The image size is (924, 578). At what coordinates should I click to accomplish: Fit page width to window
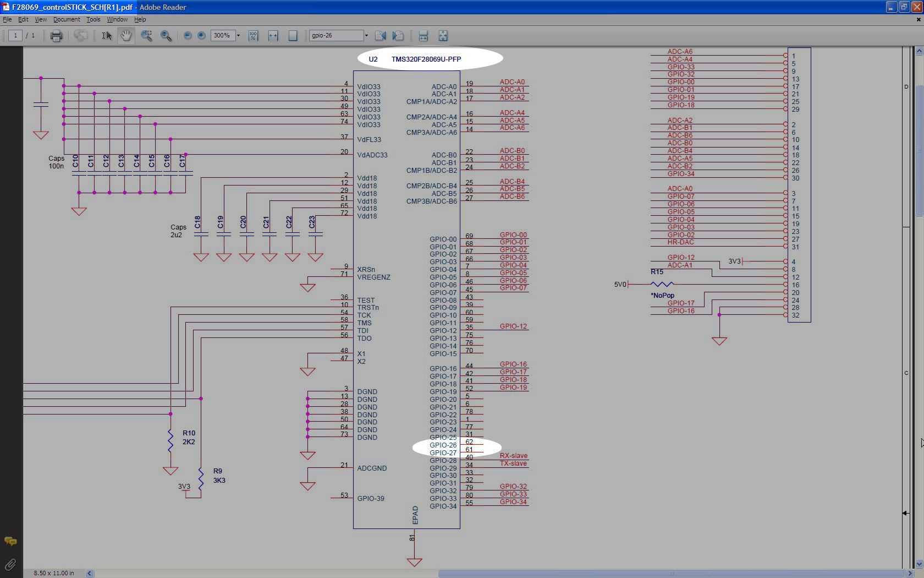[x=273, y=36]
